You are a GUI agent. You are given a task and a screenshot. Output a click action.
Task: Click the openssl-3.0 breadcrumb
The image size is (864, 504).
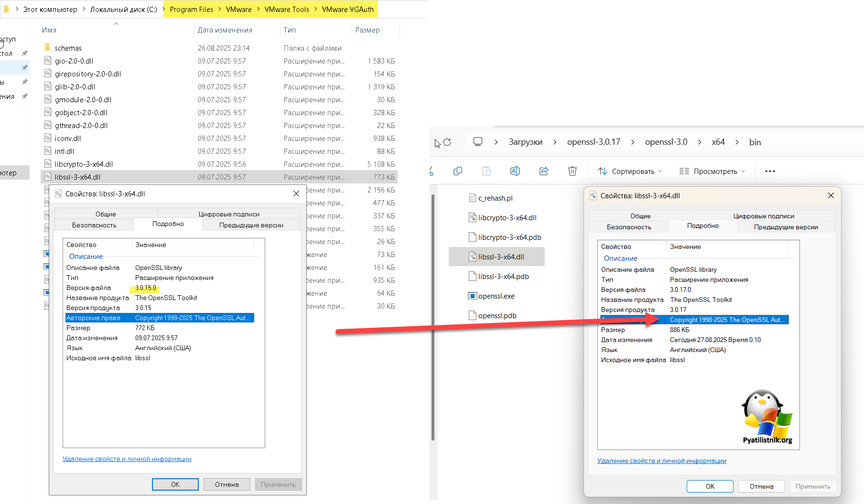tap(666, 142)
